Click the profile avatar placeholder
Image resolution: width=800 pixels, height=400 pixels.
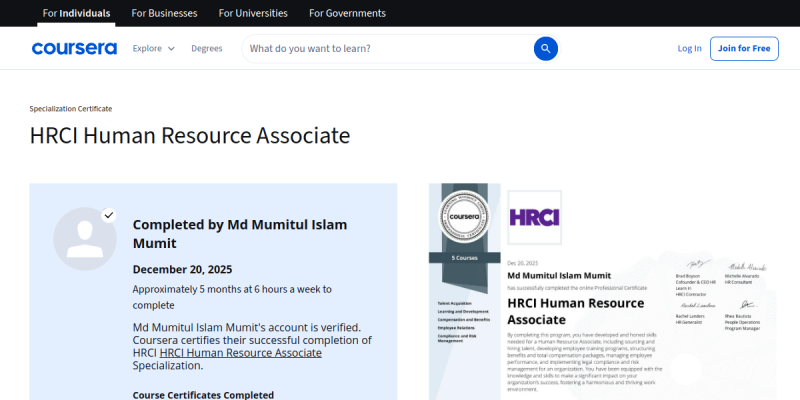point(85,239)
